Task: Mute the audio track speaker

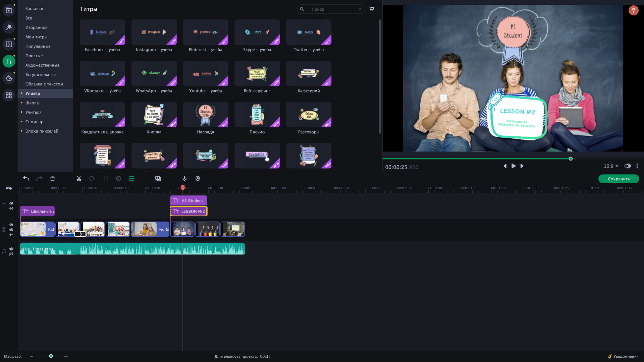Action: pos(11,249)
